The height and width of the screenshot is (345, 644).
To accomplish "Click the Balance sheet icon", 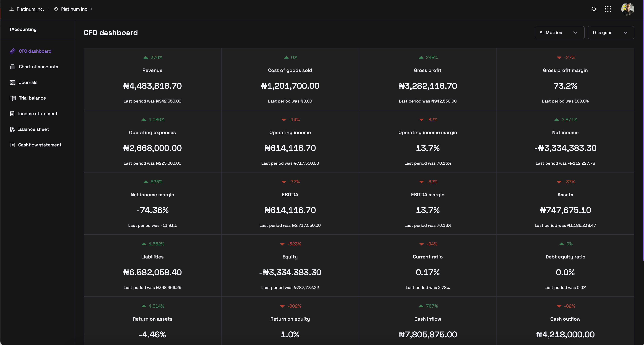I will coord(12,129).
